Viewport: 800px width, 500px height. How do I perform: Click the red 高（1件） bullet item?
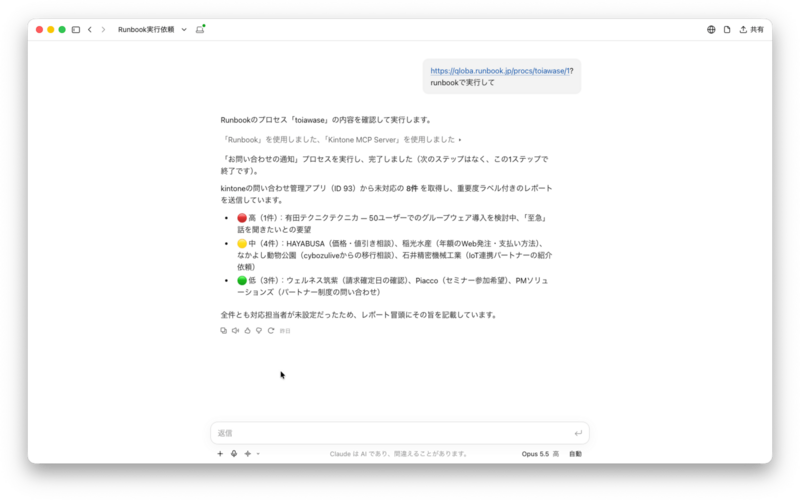(393, 223)
